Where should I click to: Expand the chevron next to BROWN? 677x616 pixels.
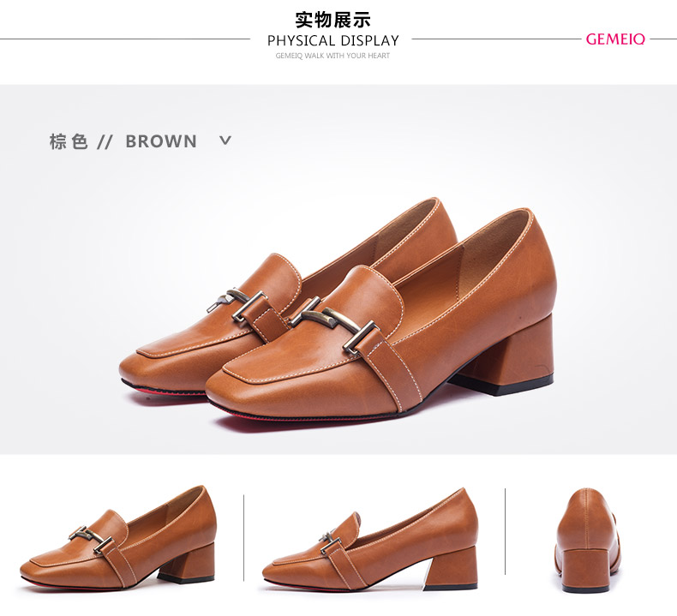(x=225, y=141)
